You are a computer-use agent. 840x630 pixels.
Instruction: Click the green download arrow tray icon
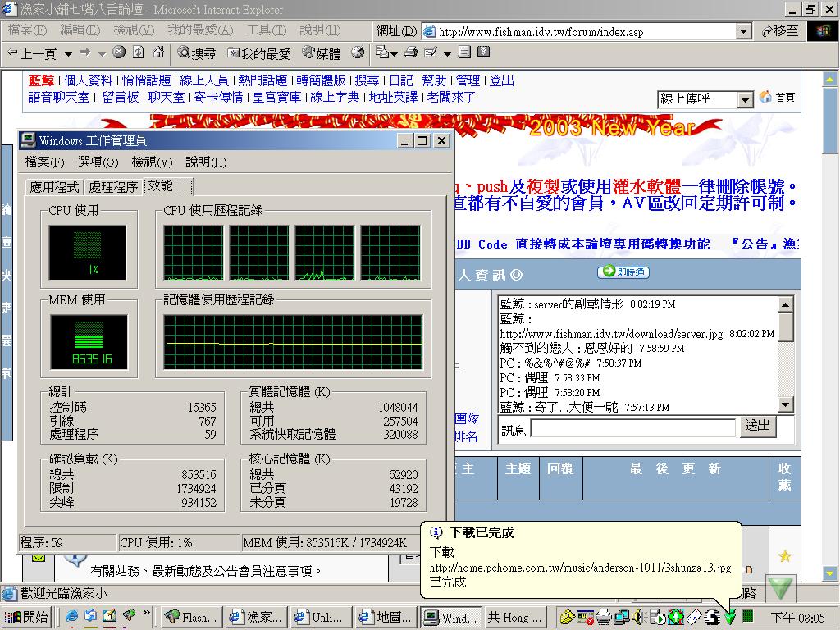coord(729,618)
